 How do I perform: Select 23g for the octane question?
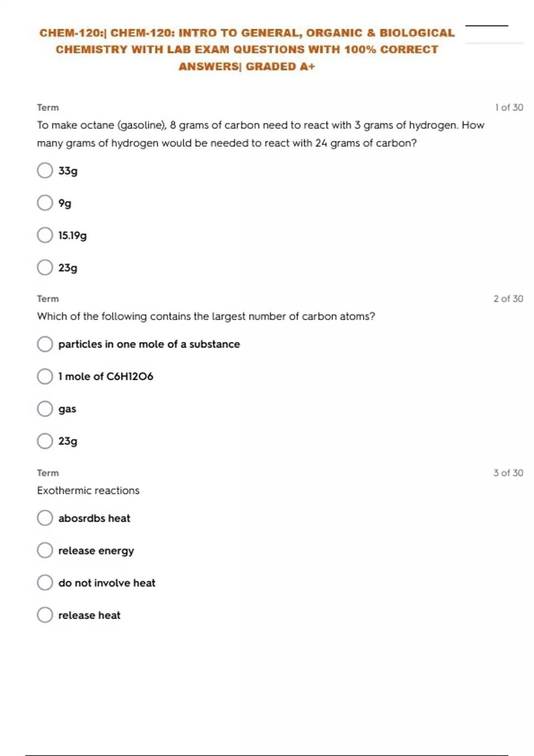point(45,268)
